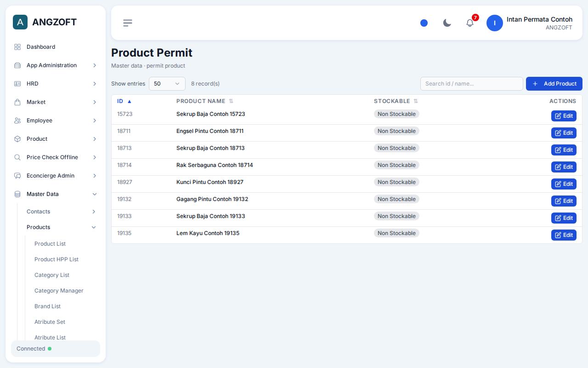Click the Price Check Offline search icon
The height and width of the screenshot is (368, 588).
click(17, 157)
